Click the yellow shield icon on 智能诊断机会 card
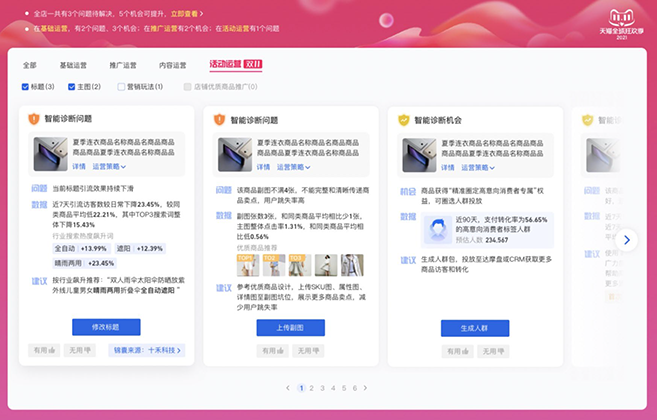Screen dimensions: 657x420 pyautogui.click(x=404, y=119)
